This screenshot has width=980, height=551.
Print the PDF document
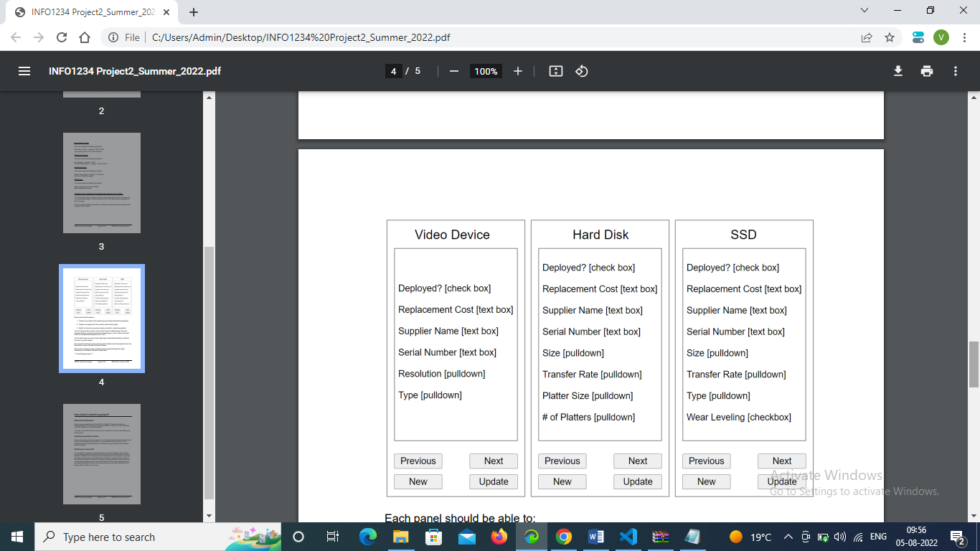point(927,71)
